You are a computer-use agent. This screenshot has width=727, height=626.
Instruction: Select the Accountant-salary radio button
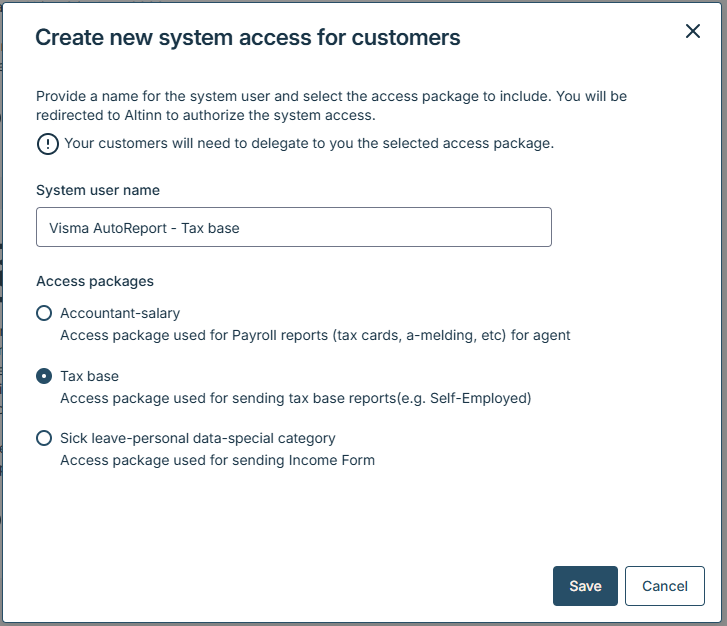click(x=44, y=313)
